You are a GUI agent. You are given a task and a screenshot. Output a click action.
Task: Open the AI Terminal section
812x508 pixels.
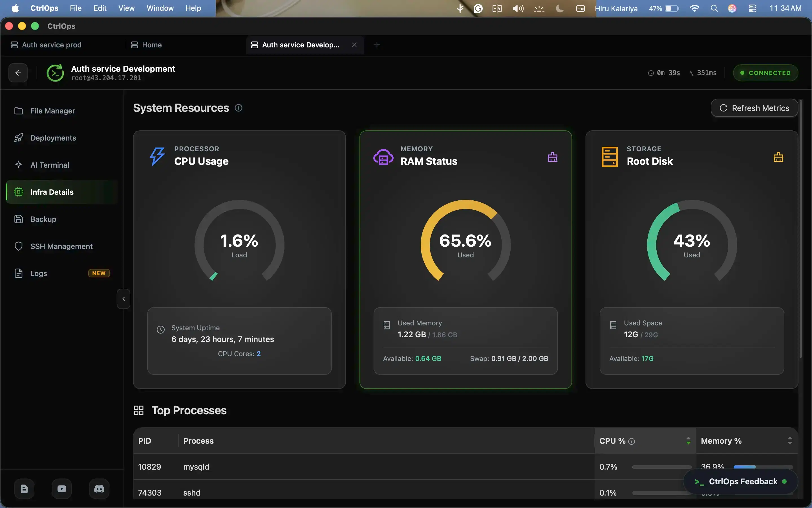[x=62, y=165]
